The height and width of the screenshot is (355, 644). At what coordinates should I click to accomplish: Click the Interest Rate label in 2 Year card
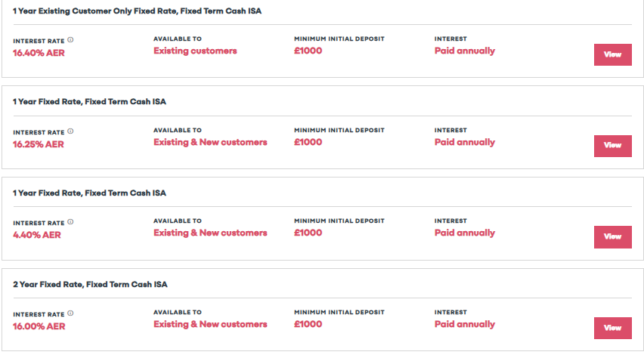[x=39, y=314]
